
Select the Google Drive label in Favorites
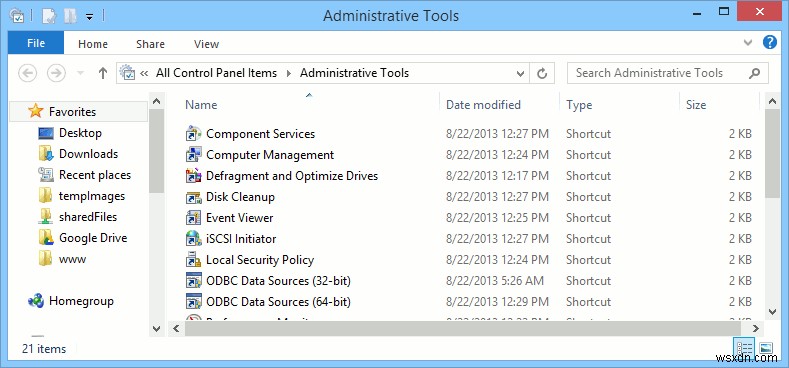[x=93, y=238]
